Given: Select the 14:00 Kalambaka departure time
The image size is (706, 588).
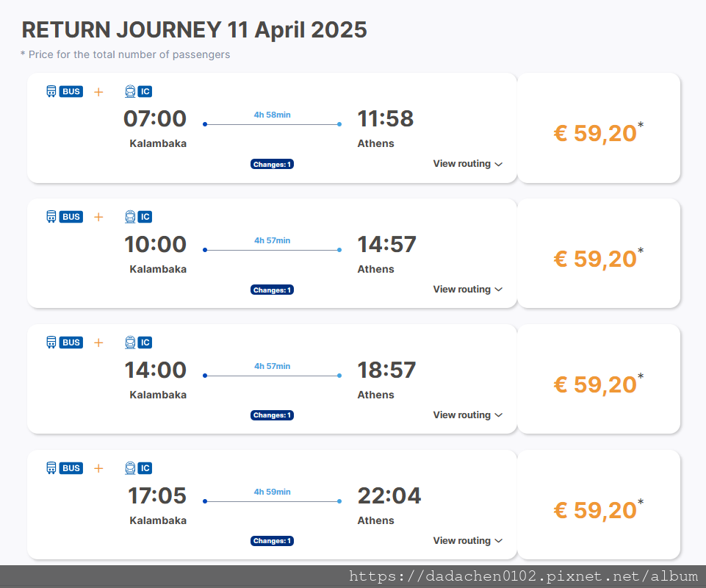Looking at the screenshot, I should tap(155, 370).
